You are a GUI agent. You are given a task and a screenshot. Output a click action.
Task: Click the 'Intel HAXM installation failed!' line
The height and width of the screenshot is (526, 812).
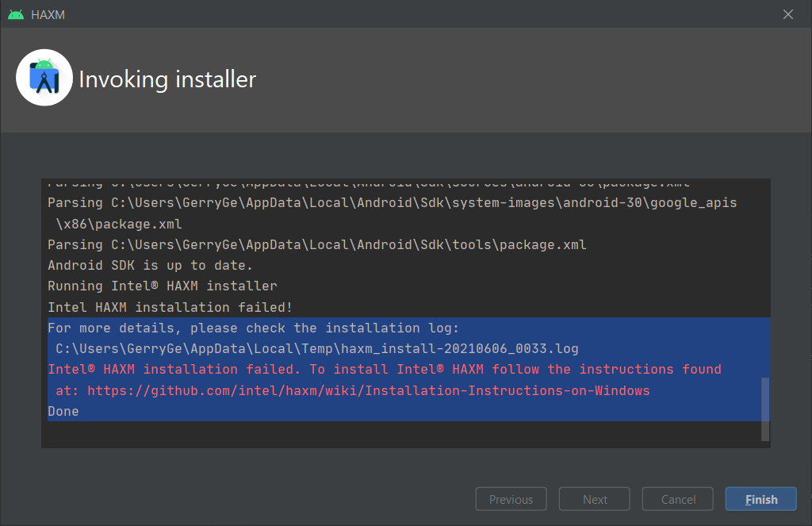tap(170, 307)
